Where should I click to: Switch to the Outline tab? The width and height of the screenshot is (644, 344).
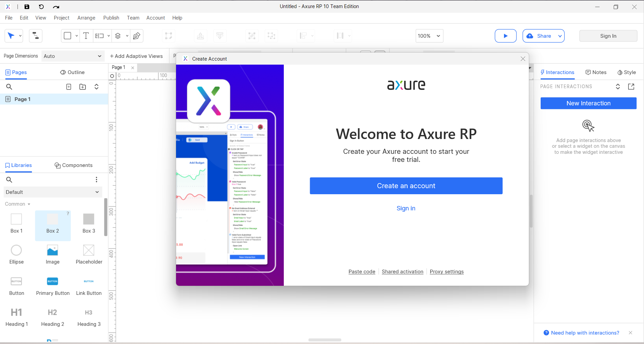pos(72,72)
